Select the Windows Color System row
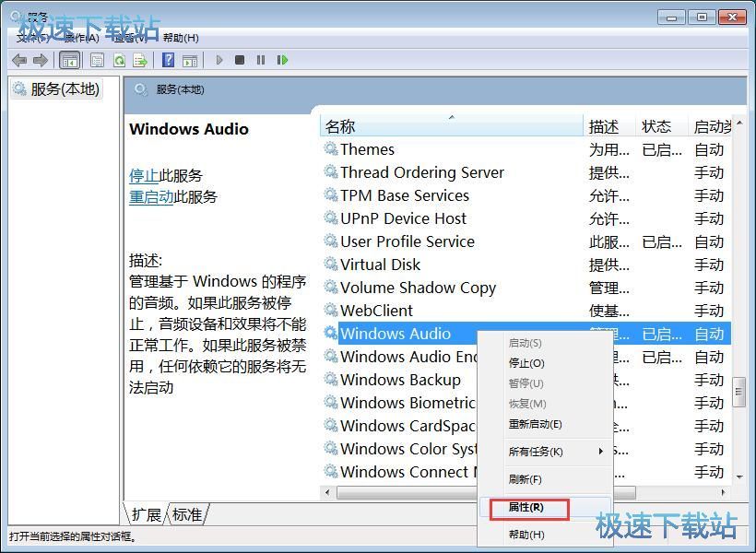The image size is (756, 553). [526, 448]
